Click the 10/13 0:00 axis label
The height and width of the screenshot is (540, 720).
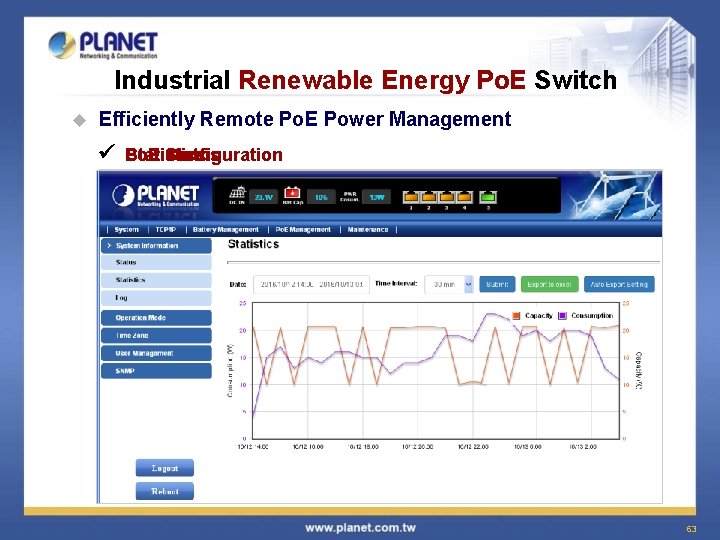click(528, 446)
